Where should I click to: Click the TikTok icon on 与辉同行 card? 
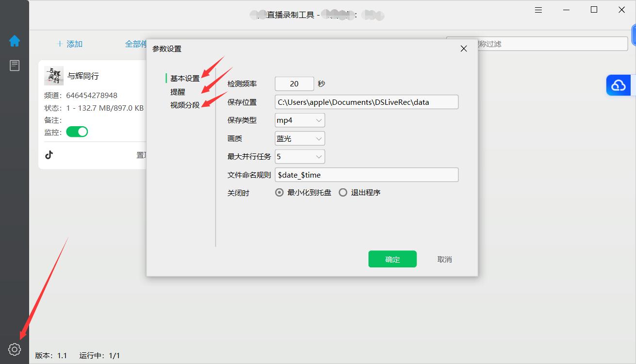[49, 155]
